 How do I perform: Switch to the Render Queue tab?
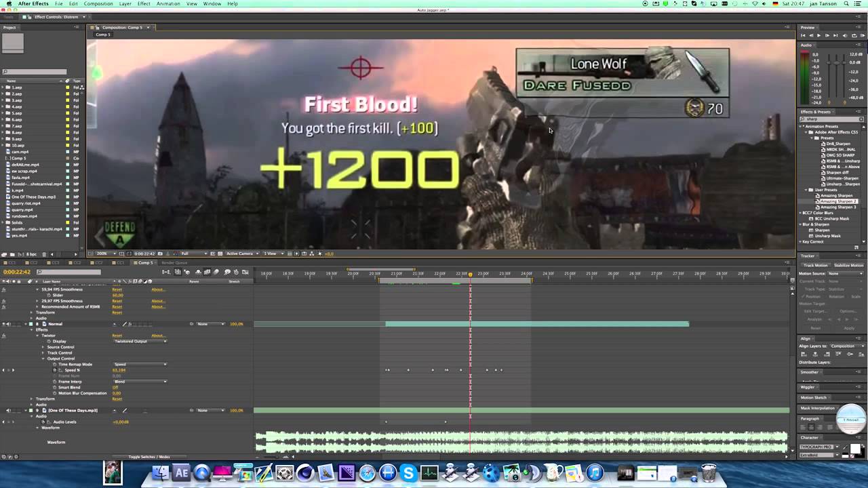click(x=174, y=262)
